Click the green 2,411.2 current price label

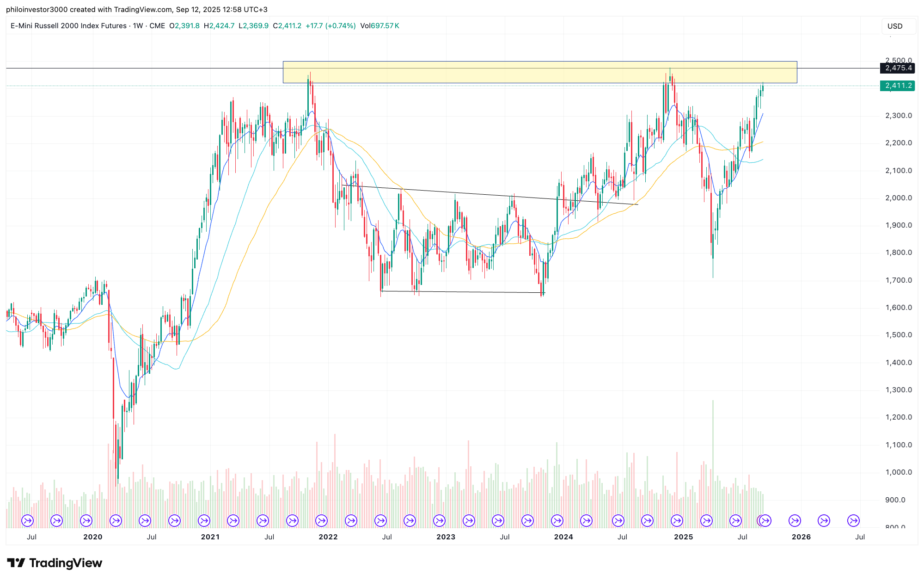point(898,86)
